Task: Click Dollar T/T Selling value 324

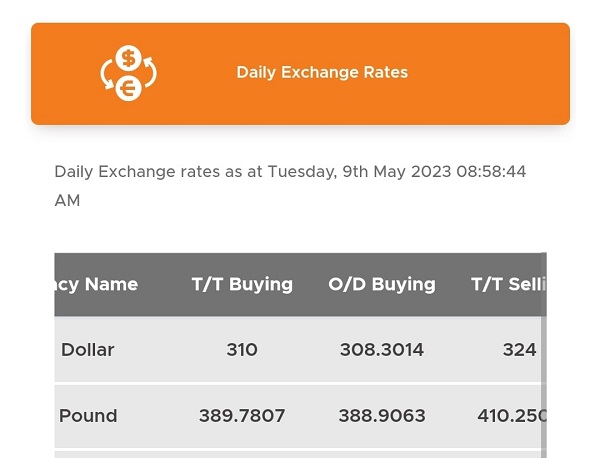Action: click(x=519, y=350)
